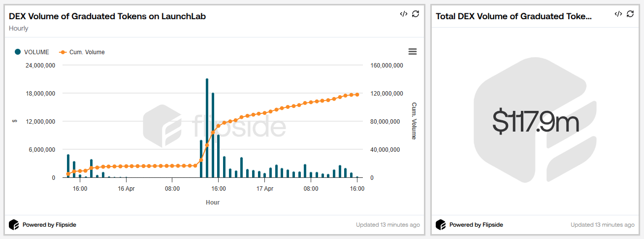
Task: Click the teal VOLUME legend dot
Action: point(18,52)
